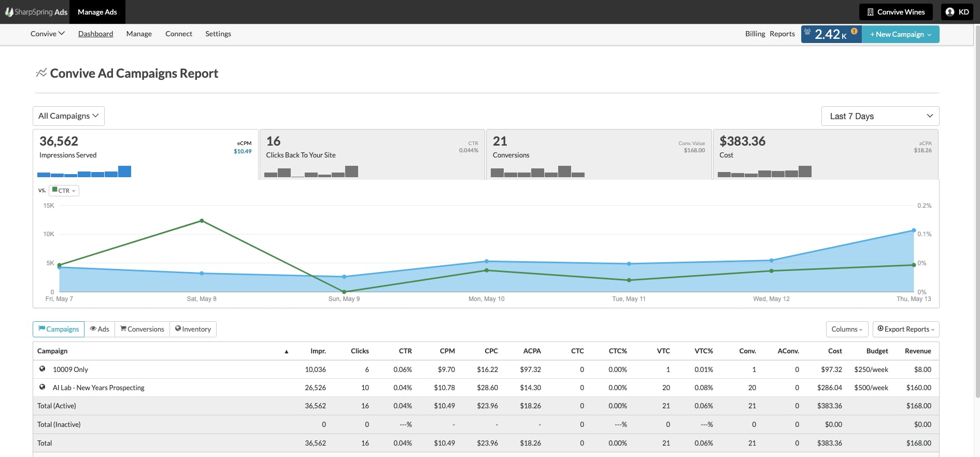The width and height of the screenshot is (980, 457).
Task: Click the SharpSpring Ads logo
Action: click(x=36, y=12)
